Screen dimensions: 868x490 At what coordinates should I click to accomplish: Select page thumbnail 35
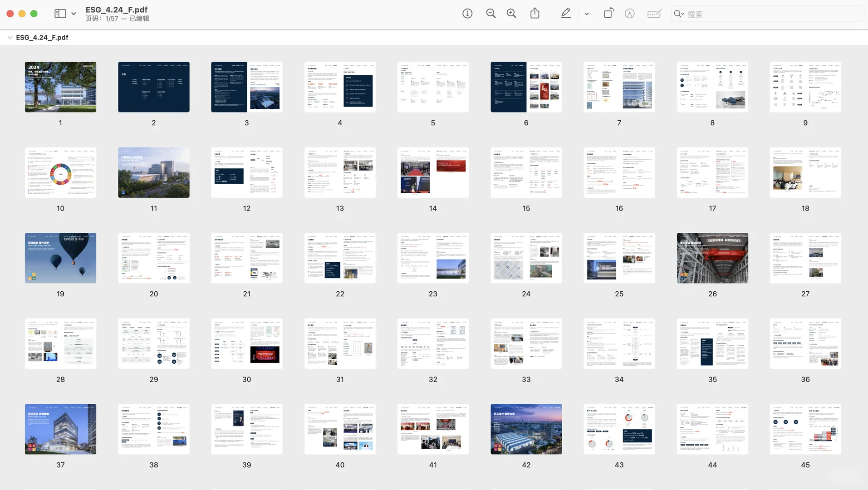tap(712, 343)
